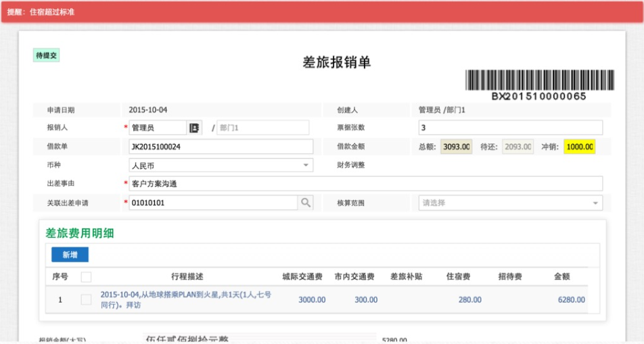Click the 300.00 city transport amount
The width and height of the screenshot is (644, 344).
click(x=366, y=300)
